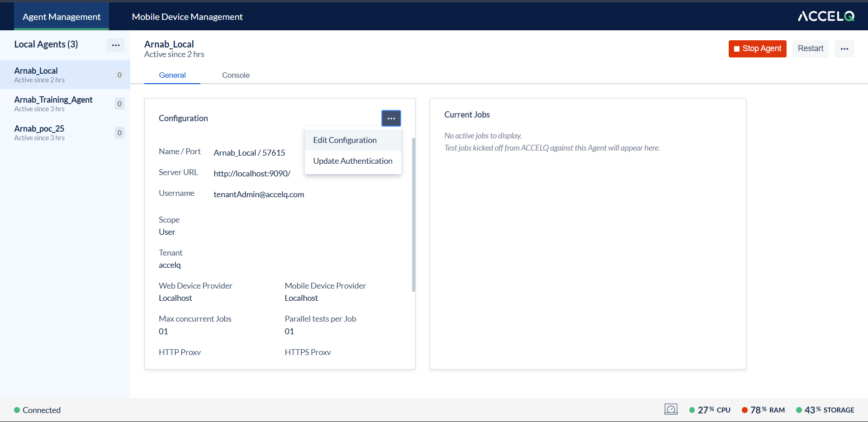Screen dimensions: 868x422
Task: Open agent header more options ellipsis
Action: (x=844, y=48)
